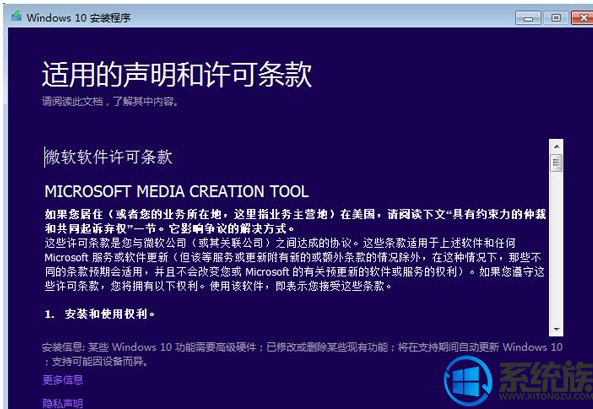Click the scrollbar thumb in license box

pos(556,163)
